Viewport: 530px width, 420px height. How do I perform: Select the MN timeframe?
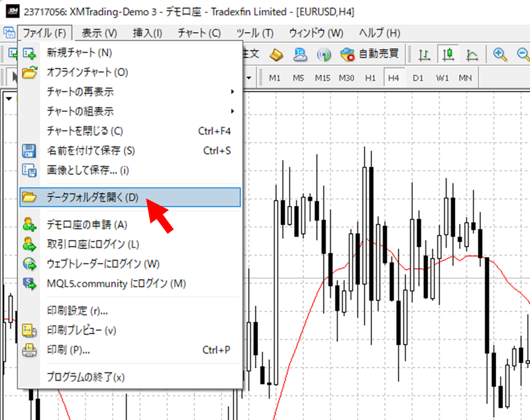pyautogui.click(x=465, y=78)
